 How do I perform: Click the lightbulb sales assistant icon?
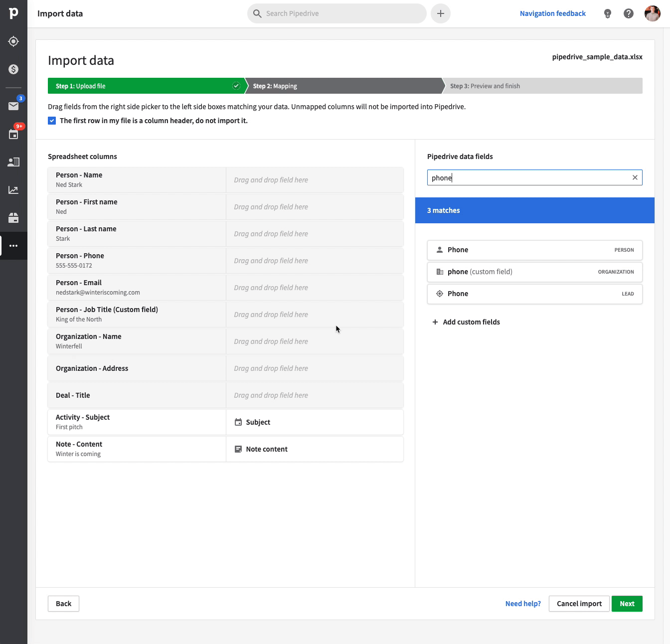pos(607,13)
